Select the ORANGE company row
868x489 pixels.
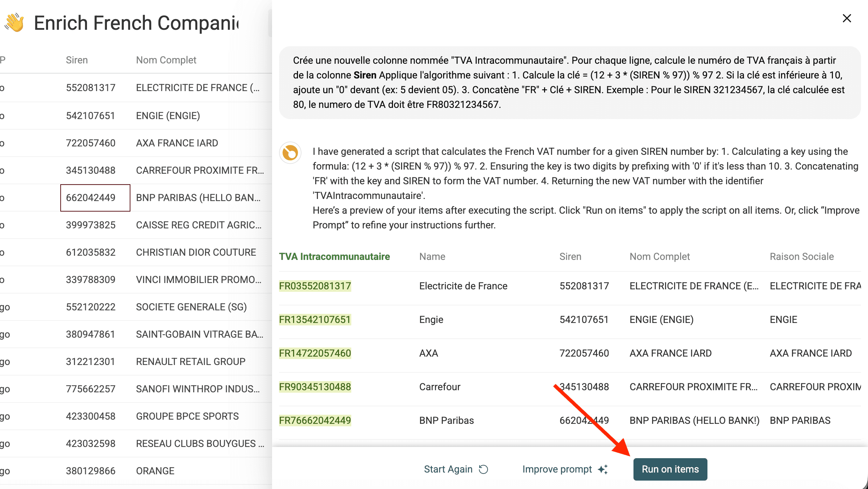point(155,471)
